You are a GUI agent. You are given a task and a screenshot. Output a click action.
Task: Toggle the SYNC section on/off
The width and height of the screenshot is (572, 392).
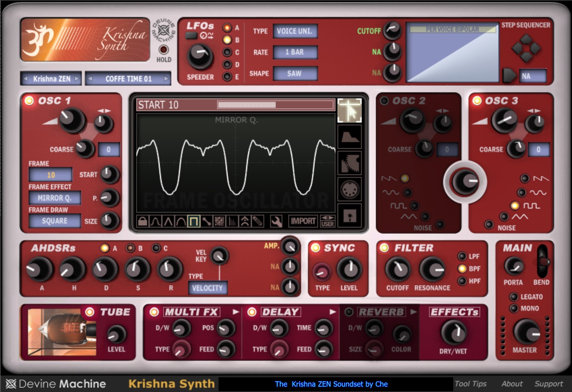pyautogui.click(x=315, y=248)
